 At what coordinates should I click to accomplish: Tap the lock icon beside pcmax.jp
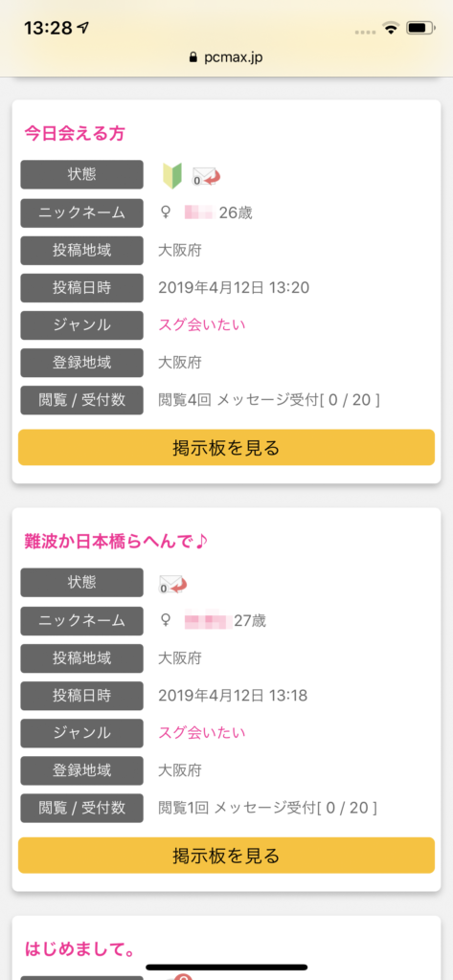pyautogui.click(x=193, y=57)
